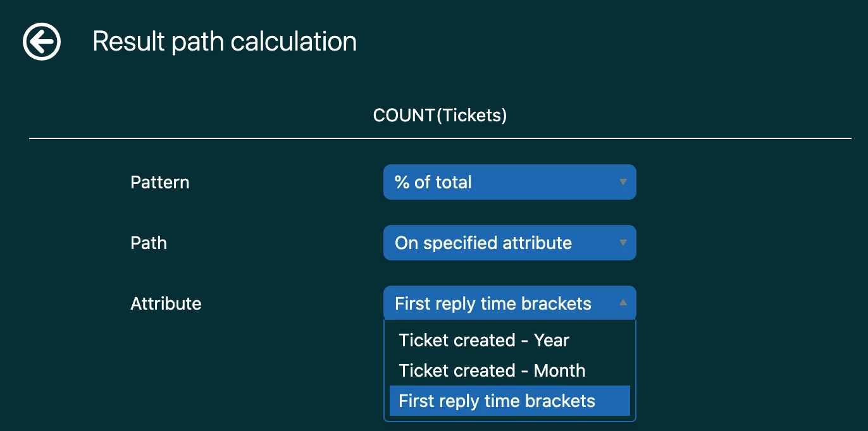Click the "Attribute" label
Screen dimensions: 868x431
point(166,304)
